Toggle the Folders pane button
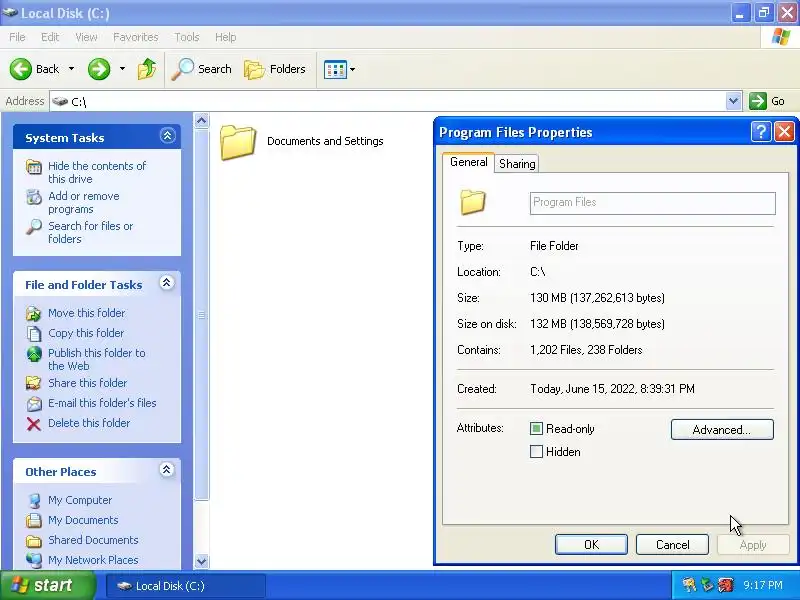Viewport: 800px width, 600px height. [x=274, y=69]
